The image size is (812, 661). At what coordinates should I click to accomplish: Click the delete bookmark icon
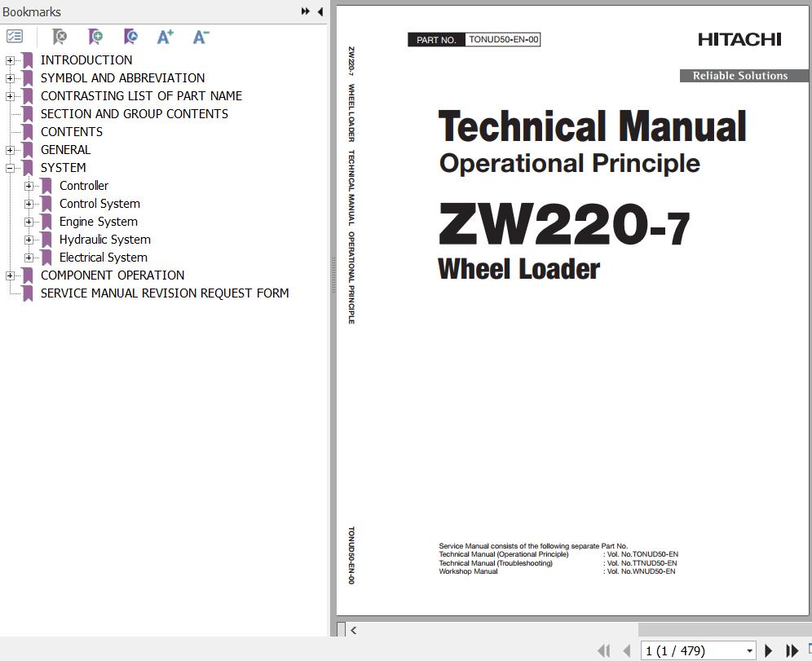(60, 36)
